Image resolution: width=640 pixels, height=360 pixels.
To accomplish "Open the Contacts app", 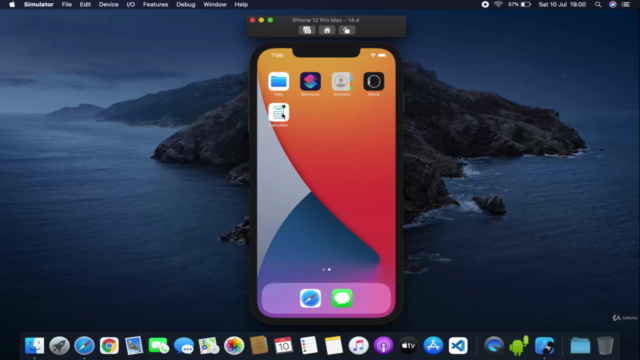I will (342, 82).
